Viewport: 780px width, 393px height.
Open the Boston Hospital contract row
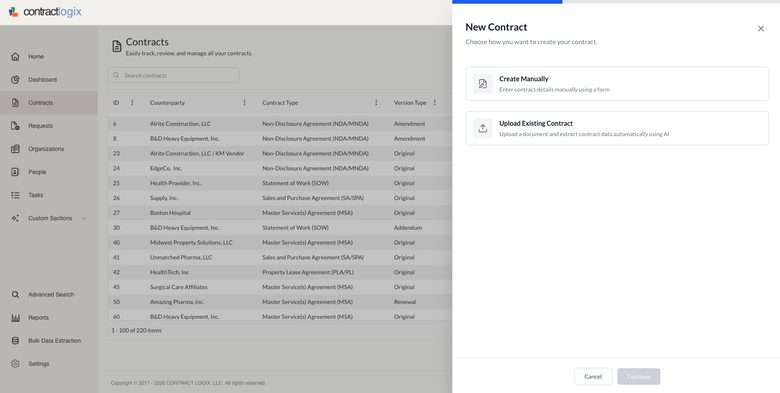point(280,213)
